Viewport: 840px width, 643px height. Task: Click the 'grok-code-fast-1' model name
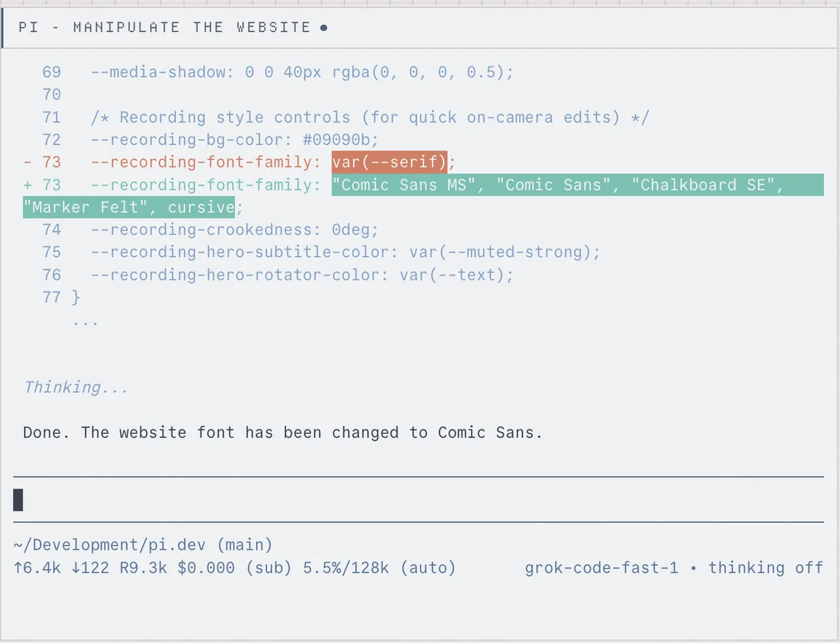coord(602,568)
